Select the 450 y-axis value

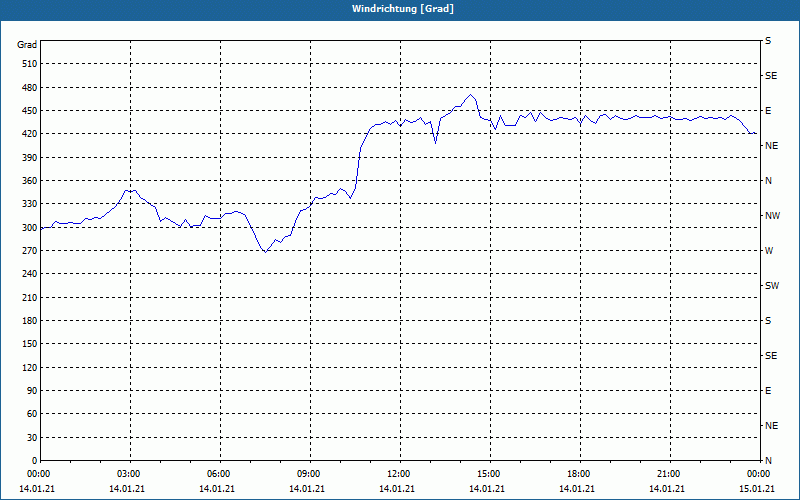[x=30, y=111]
